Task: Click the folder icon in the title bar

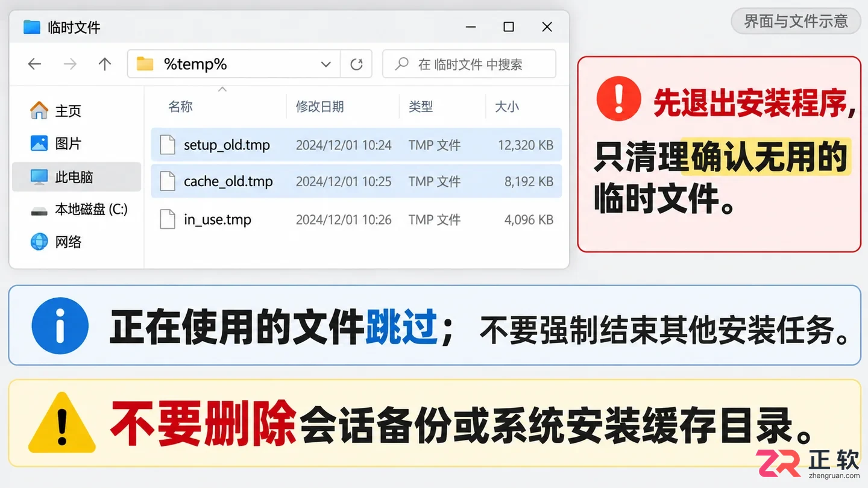Action: coord(31,27)
